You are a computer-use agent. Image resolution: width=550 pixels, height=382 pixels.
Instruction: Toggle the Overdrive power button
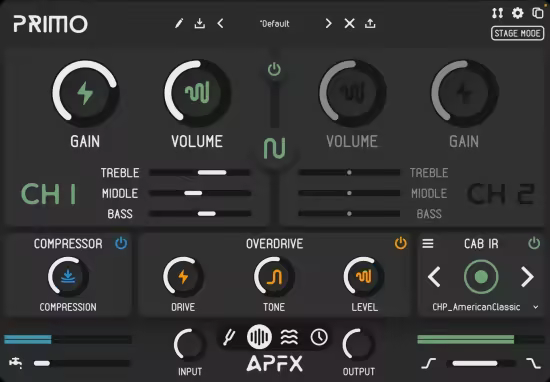point(401,243)
